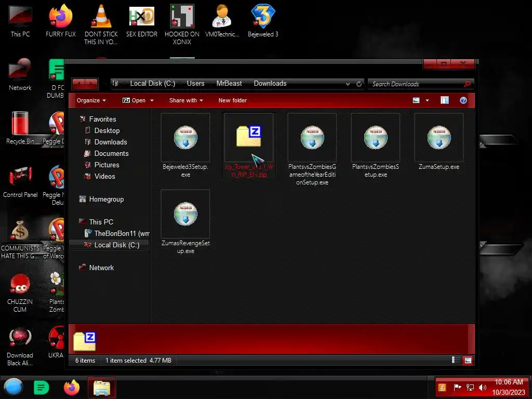532x399 pixels.
Task: Open the Download Black Ali... shortcut
Action: point(20,347)
